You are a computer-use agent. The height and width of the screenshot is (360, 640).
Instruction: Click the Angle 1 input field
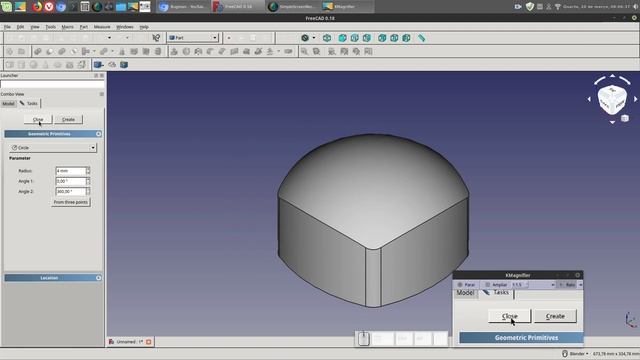pyautogui.click(x=71, y=181)
